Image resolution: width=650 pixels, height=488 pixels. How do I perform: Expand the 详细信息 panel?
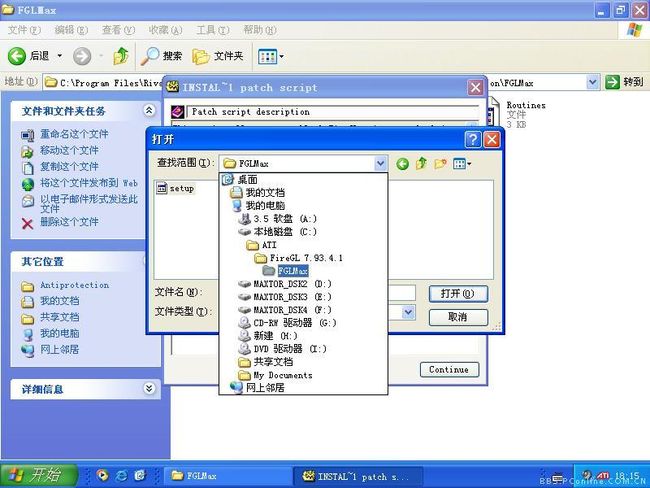[149, 388]
